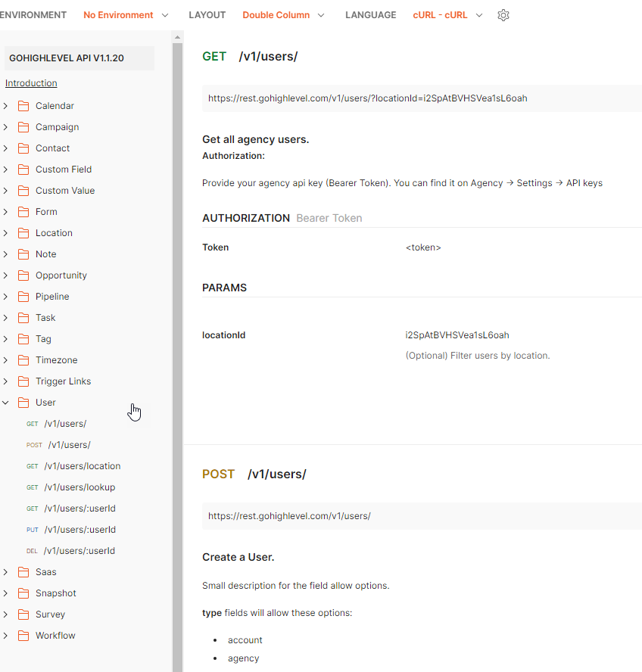
Task: Click the User folder icon
Action: coord(23,403)
